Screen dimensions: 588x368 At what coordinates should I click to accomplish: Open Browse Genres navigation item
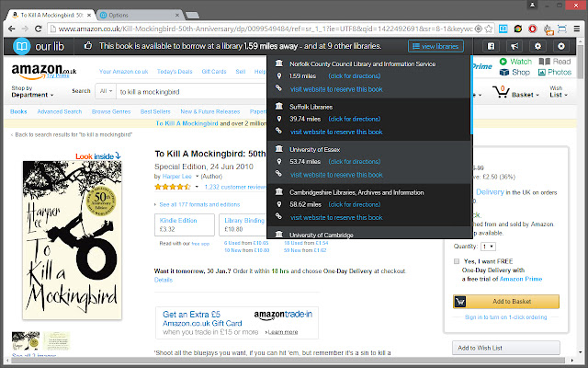[x=111, y=111]
